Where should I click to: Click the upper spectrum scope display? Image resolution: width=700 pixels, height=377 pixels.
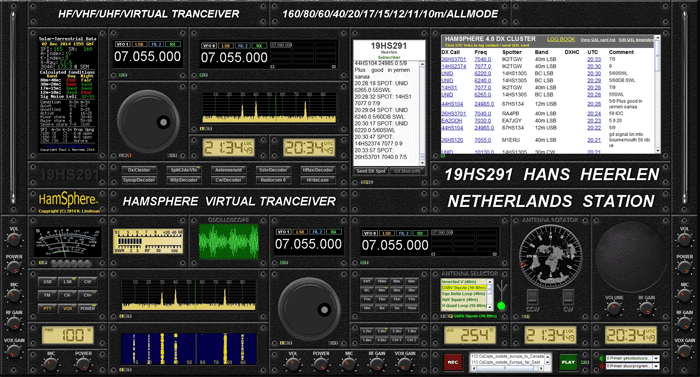(269, 107)
